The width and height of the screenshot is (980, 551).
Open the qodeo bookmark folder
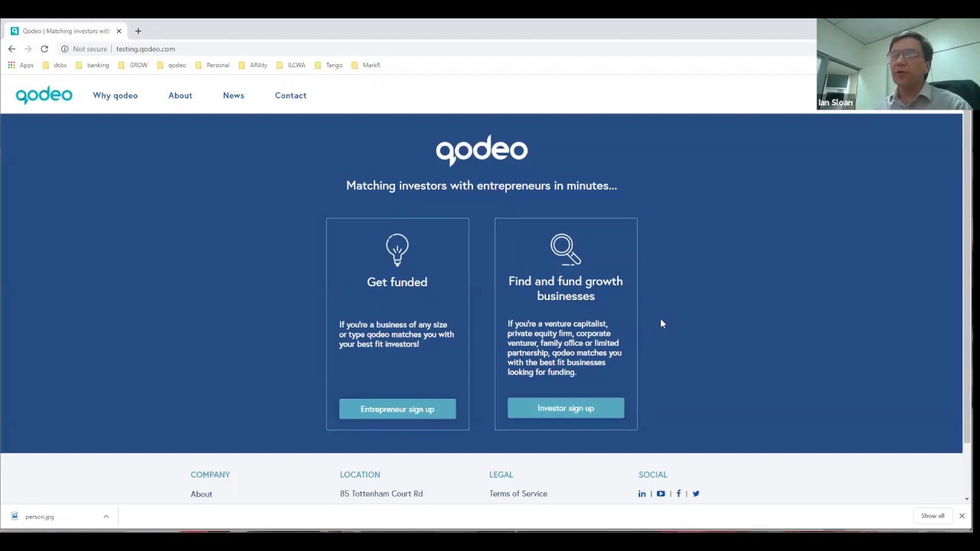click(171, 65)
